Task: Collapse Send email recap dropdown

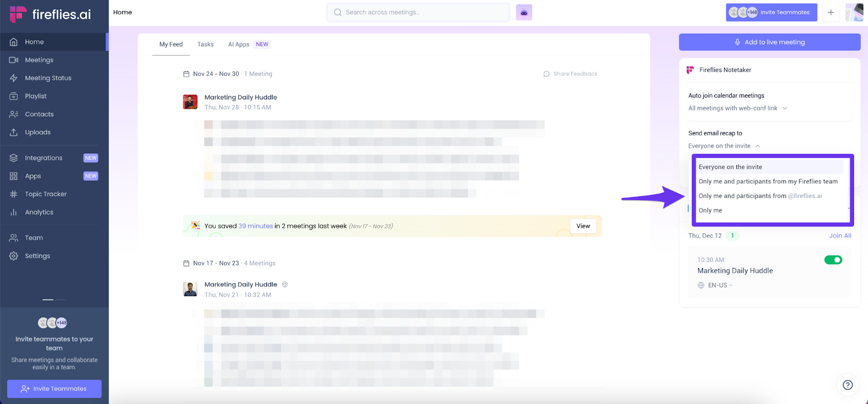Action: [724, 146]
